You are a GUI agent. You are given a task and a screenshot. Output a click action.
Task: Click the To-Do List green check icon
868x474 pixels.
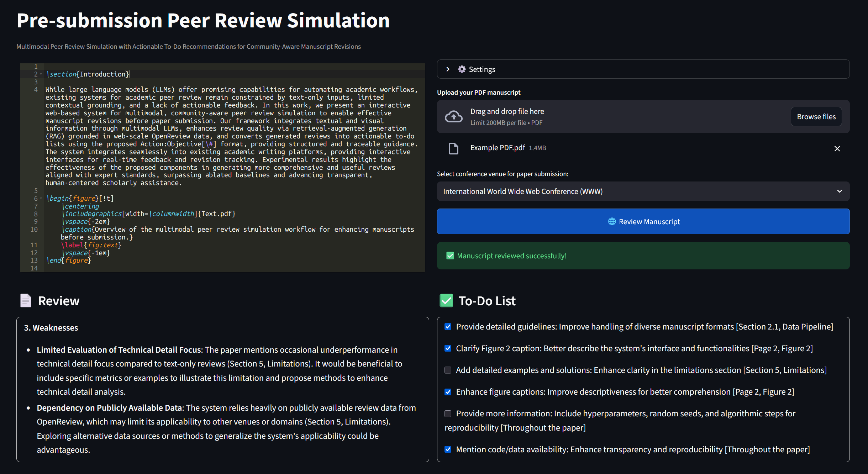coord(446,301)
